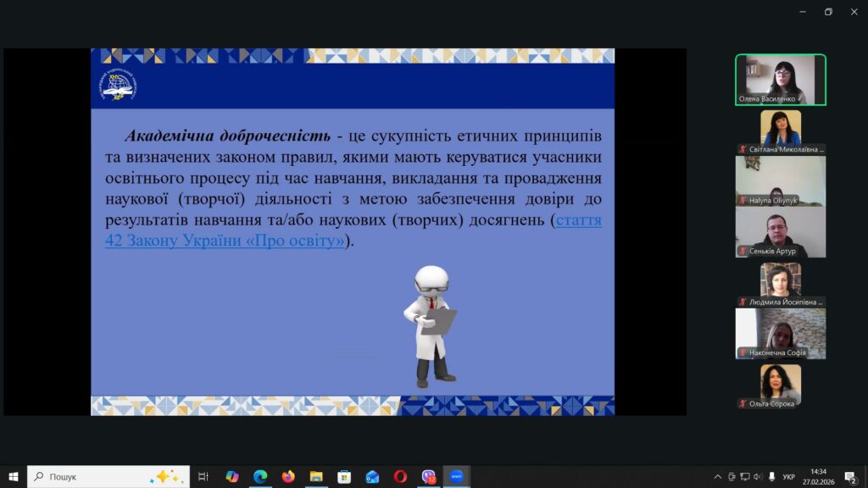Screen dimensions: 868x488
Task: Open Viber from the taskbar
Action: (x=429, y=476)
